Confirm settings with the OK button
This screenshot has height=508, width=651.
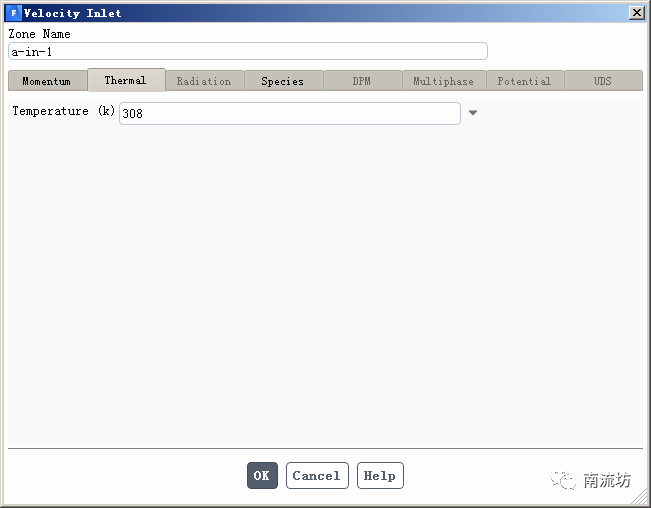[262, 476]
